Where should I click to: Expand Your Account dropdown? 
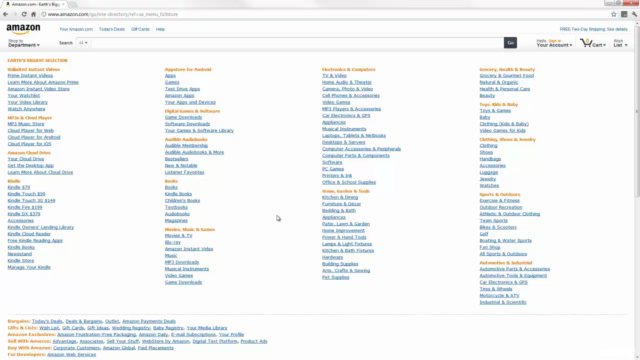(x=554, y=43)
